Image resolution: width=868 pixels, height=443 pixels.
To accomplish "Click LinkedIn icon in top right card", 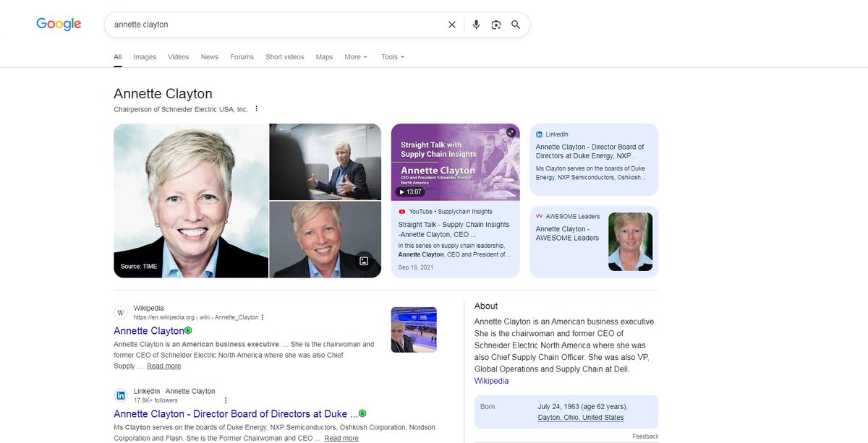I will (x=539, y=134).
